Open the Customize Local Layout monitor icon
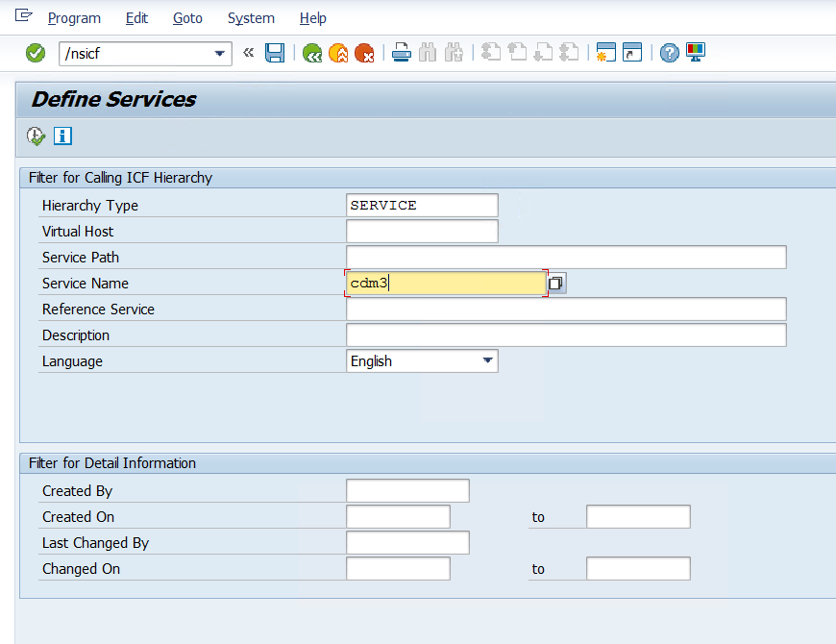 click(696, 53)
